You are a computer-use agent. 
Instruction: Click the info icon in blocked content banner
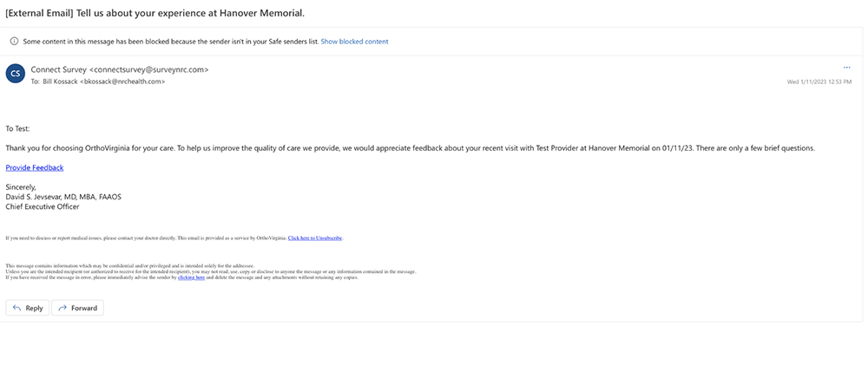click(x=15, y=42)
